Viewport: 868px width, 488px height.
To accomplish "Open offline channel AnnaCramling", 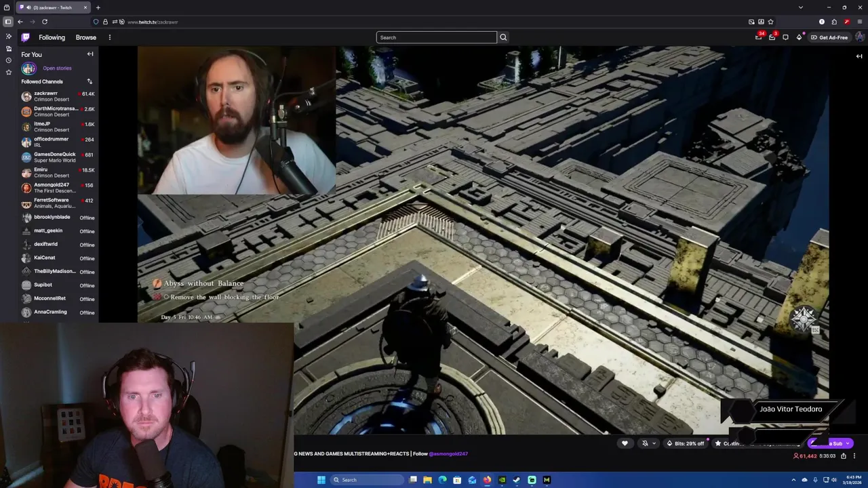I will tap(58, 312).
